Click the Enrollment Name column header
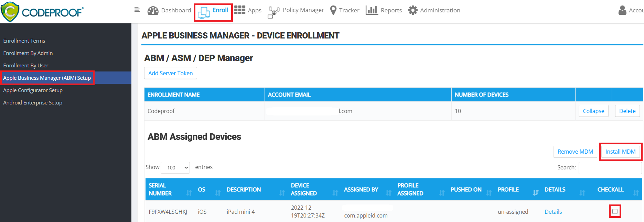Image resolution: width=644 pixels, height=222 pixels. (x=173, y=95)
